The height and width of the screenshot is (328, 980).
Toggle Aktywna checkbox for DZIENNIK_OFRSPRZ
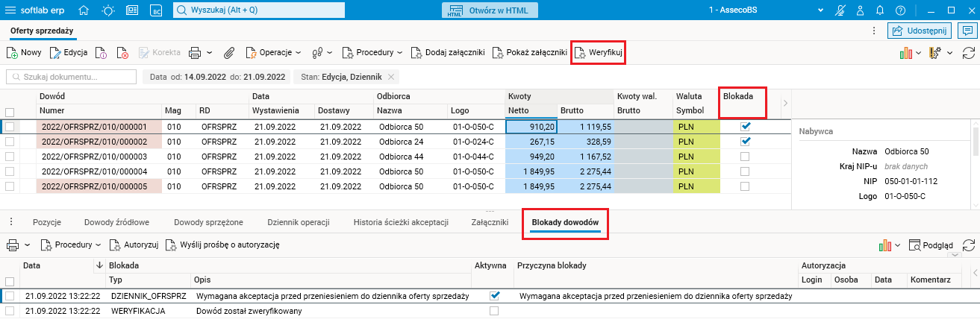click(494, 296)
